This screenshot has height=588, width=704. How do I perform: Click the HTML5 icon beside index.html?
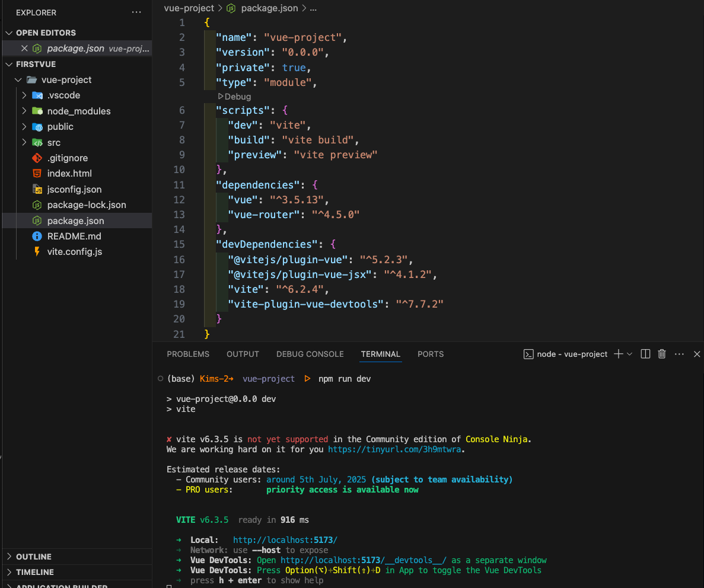pos(37,173)
